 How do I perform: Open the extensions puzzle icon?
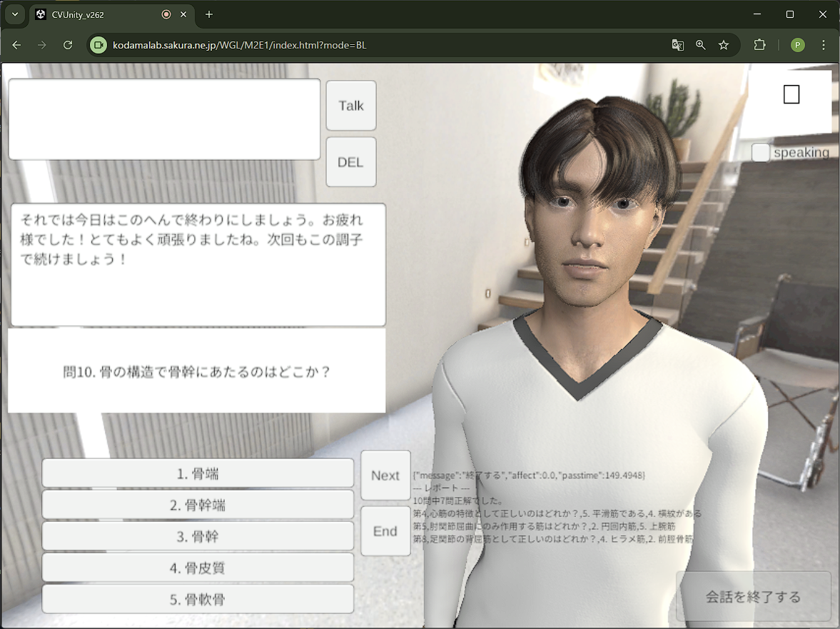pos(760,45)
